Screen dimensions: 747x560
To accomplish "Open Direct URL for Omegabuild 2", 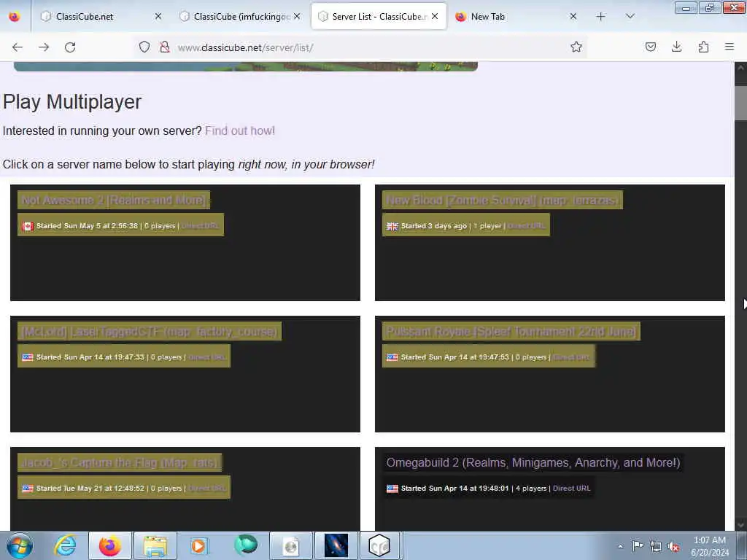I will pos(571,488).
